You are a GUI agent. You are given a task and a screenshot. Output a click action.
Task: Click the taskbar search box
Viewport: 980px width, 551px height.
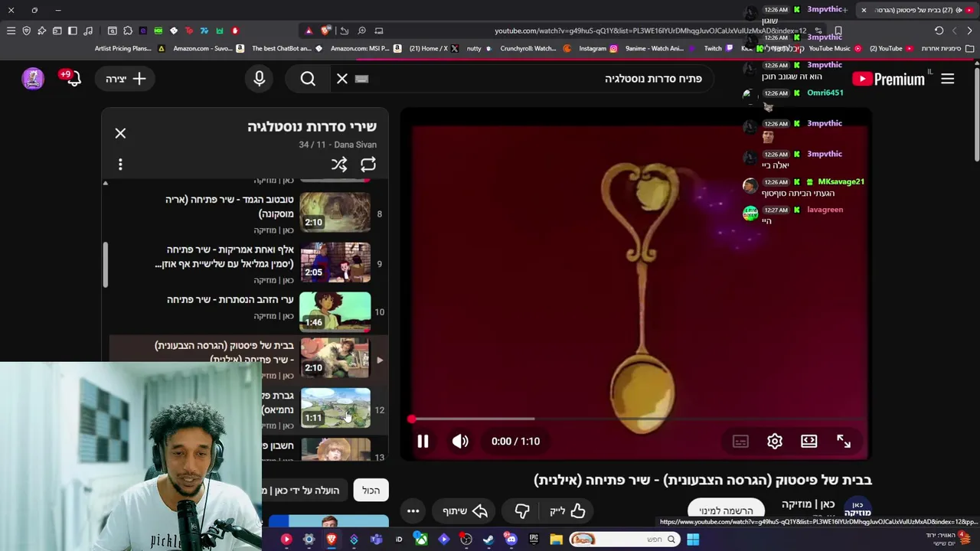tap(624, 540)
